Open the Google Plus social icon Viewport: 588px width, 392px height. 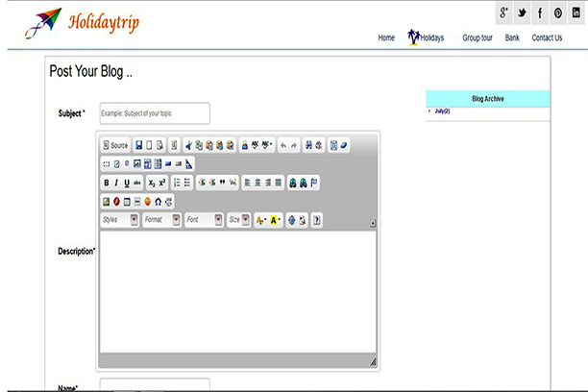point(503,13)
